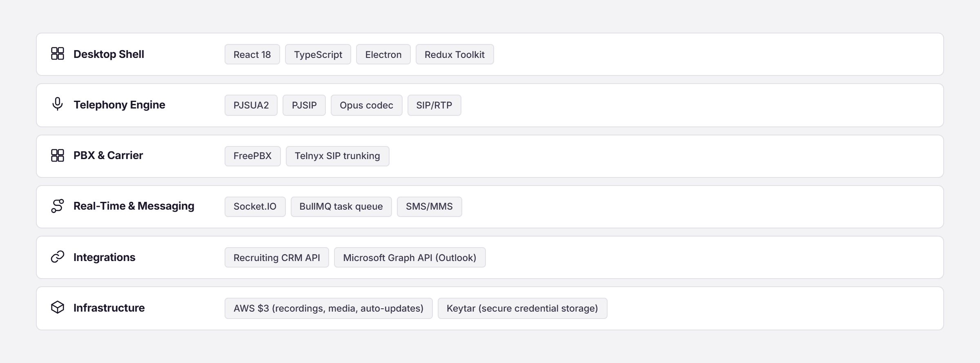Click the PJSUA2 chip

pyautogui.click(x=251, y=105)
